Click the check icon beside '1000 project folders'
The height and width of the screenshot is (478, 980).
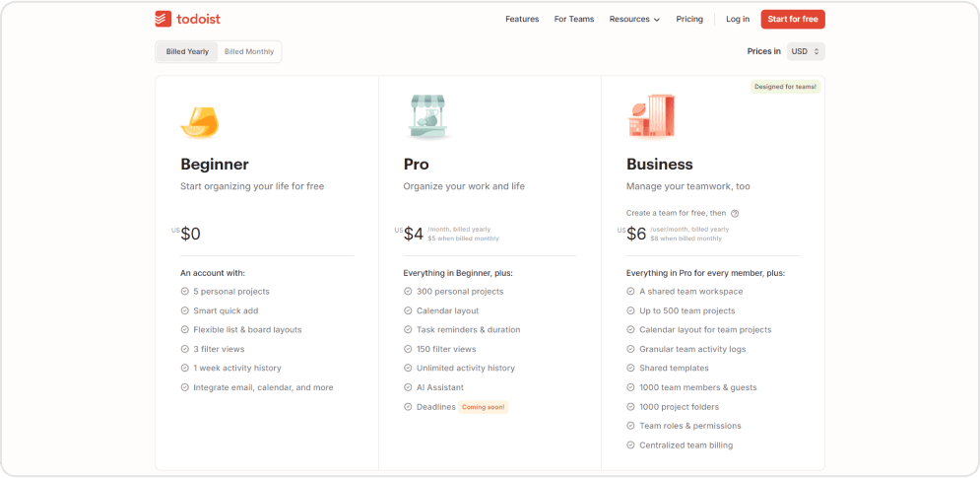click(x=630, y=407)
